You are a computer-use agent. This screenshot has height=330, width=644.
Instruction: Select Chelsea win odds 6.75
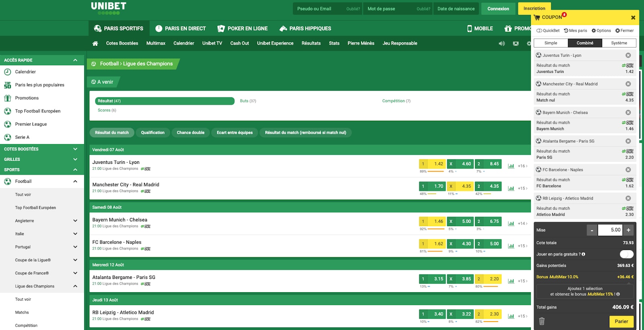488,221
